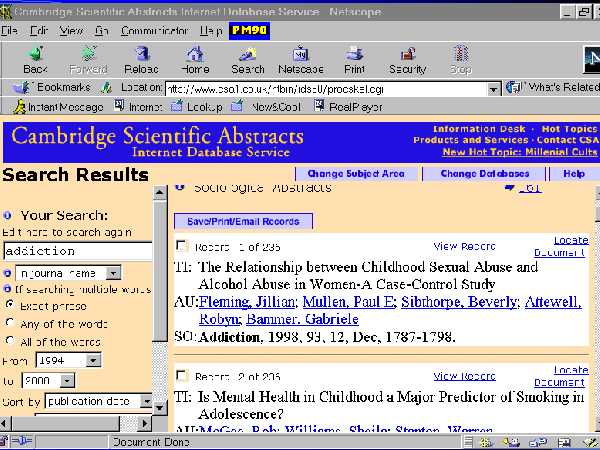600x450 pixels.
Task: Click the Lookup personal toolbar item
Action: pos(197,107)
